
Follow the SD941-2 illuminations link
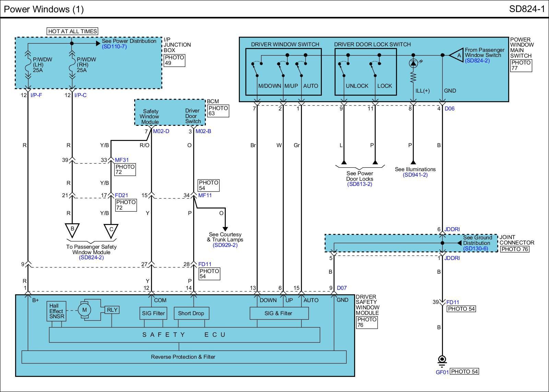tap(415, 175)
